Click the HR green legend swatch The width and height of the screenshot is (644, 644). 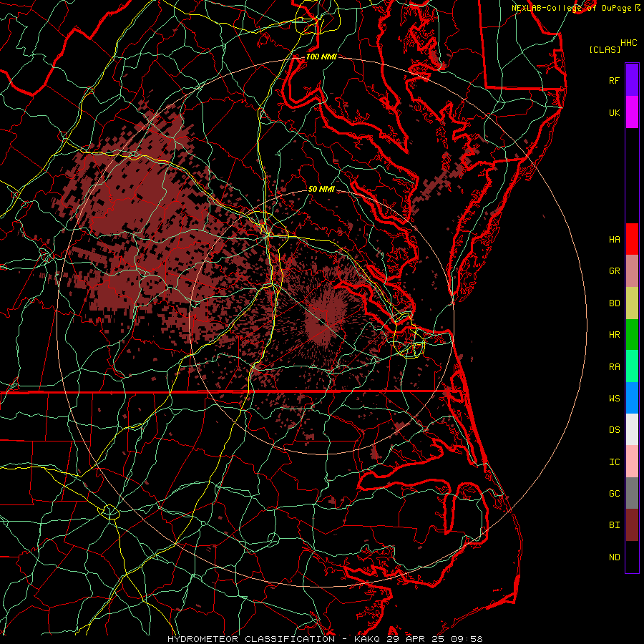coord(632,335)
